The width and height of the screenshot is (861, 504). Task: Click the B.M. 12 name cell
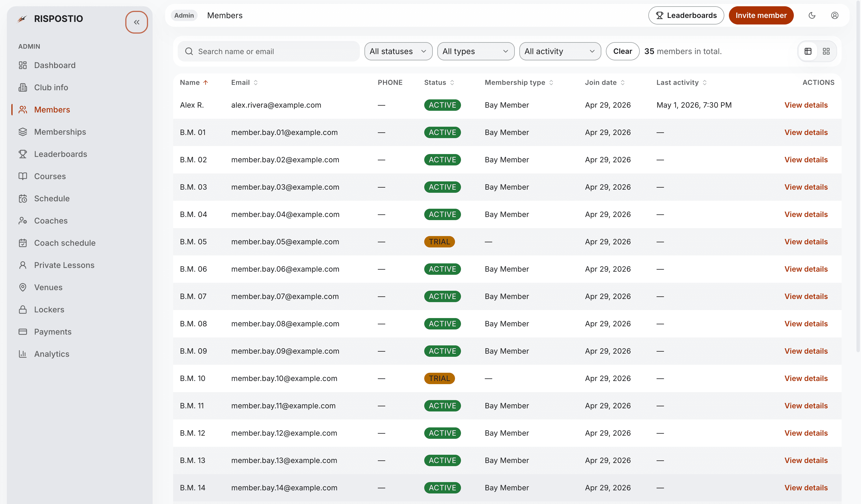(192, 433)
